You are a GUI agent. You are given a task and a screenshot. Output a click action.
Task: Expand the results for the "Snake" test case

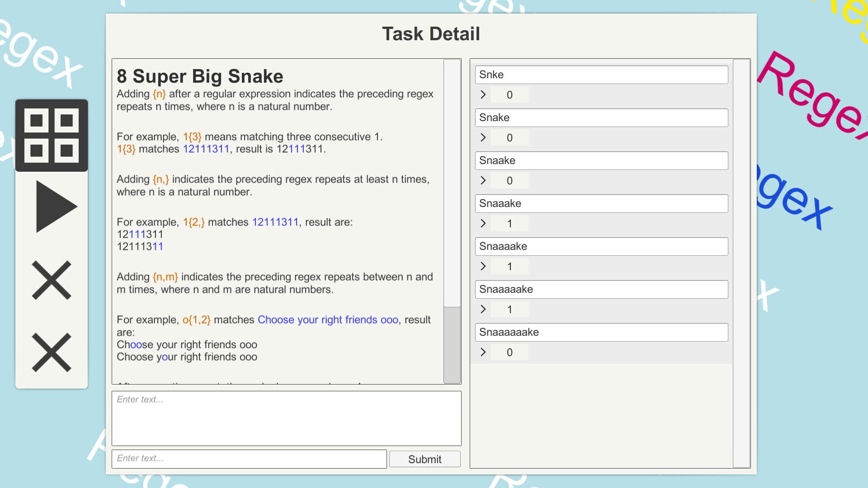pyautogui.click(x=483, y=138)
